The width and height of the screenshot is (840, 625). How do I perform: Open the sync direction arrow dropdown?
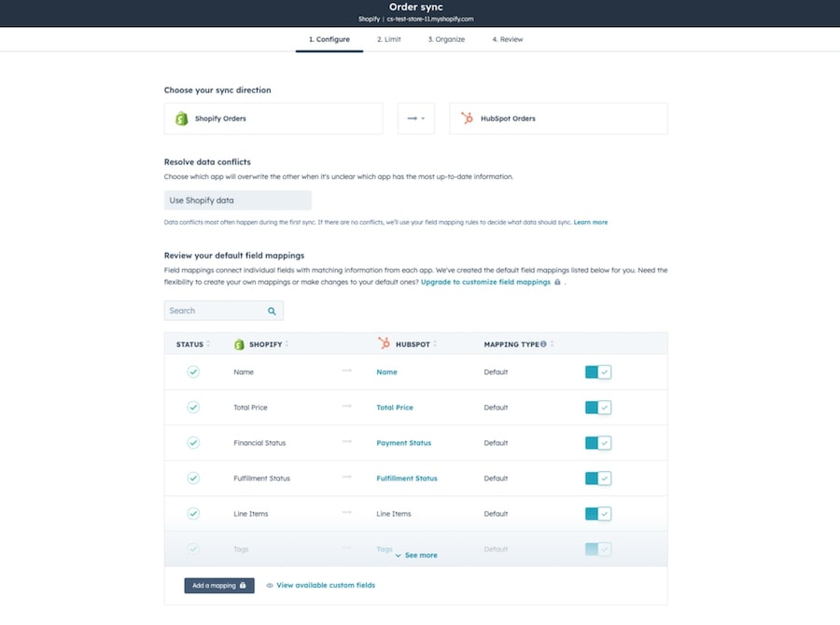coord(415,118)
